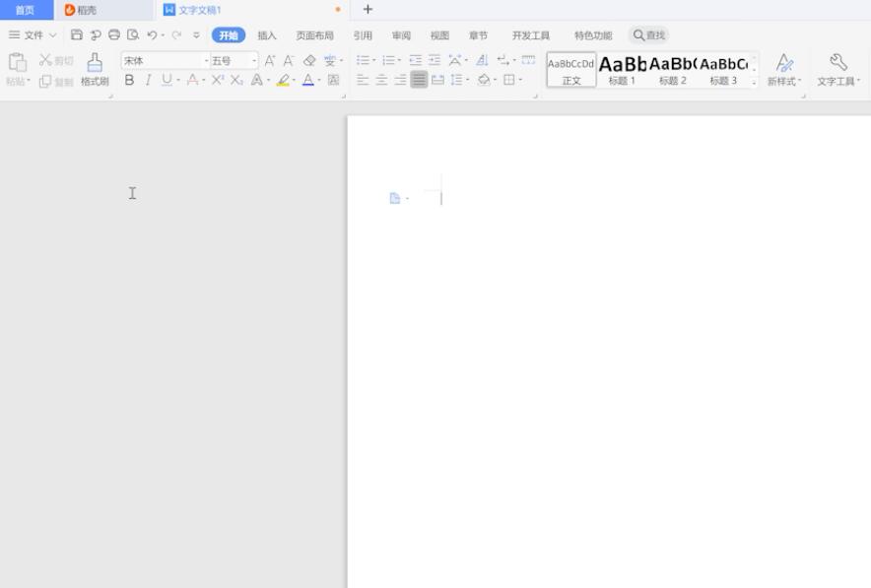Undo the last action
This screenshot has width=871, height=588.
152,35
